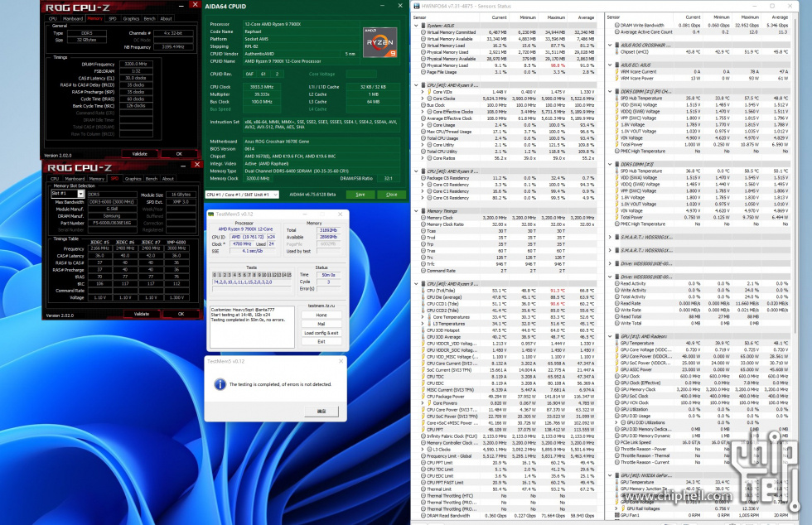Expand the Core C0 Residency row
This screenshot has width=812, height=525.
tap(423, 185)
